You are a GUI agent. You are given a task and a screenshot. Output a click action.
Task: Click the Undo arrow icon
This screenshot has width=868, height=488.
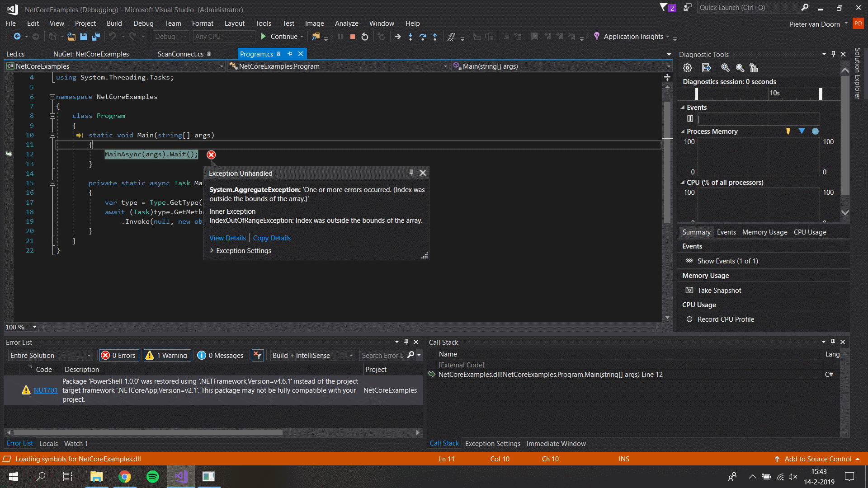(112, 37)
